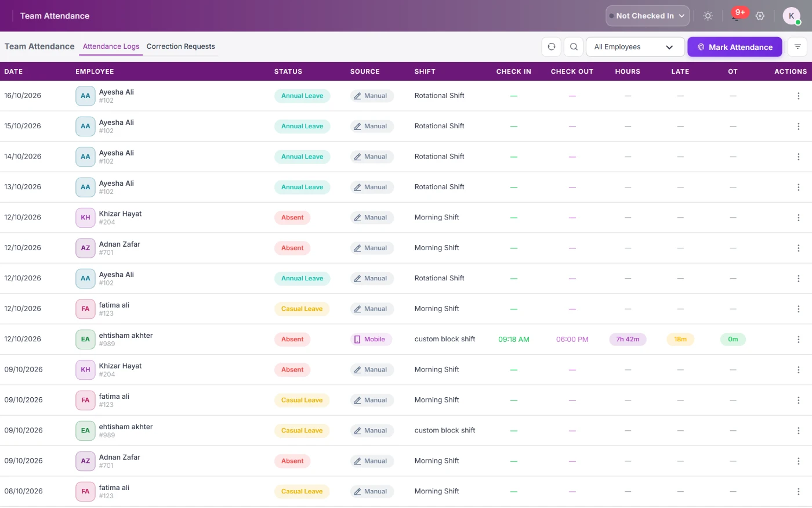Switch to Correction Requests tab
This screenshot has width=812, height=508.
[180, 46]
